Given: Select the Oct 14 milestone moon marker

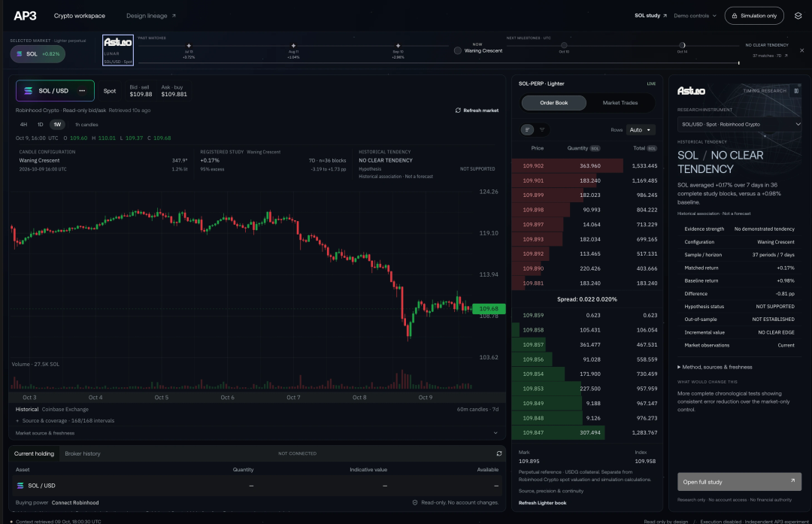Looking at the screenshot, I should pos(682,45).
